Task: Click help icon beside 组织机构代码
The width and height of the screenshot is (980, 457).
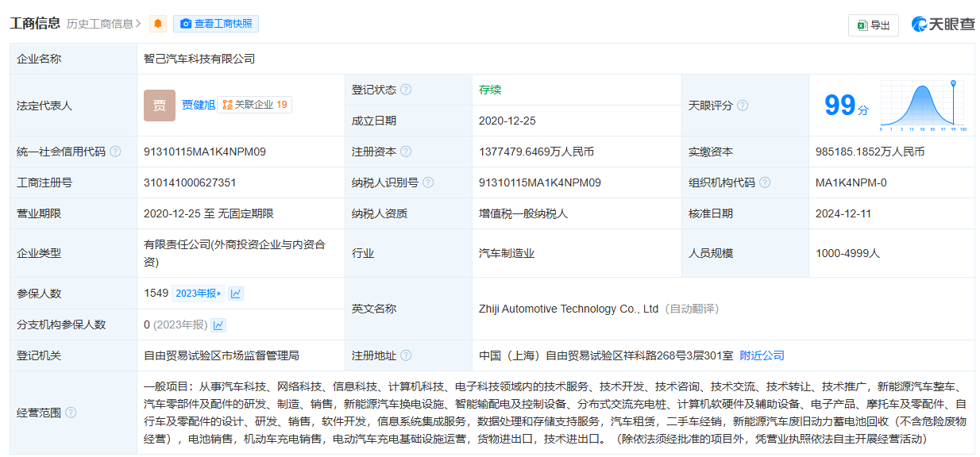Action: coord(765,182)
